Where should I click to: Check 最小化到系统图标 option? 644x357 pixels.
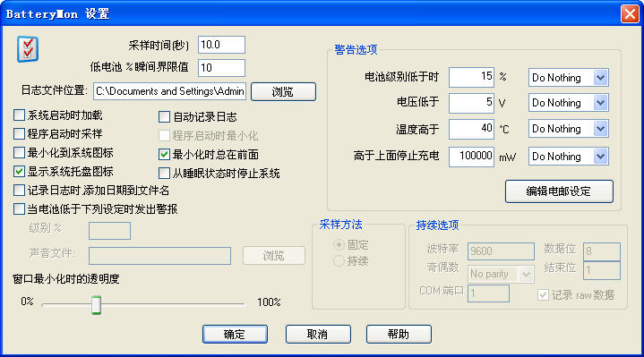click(20, 153)
